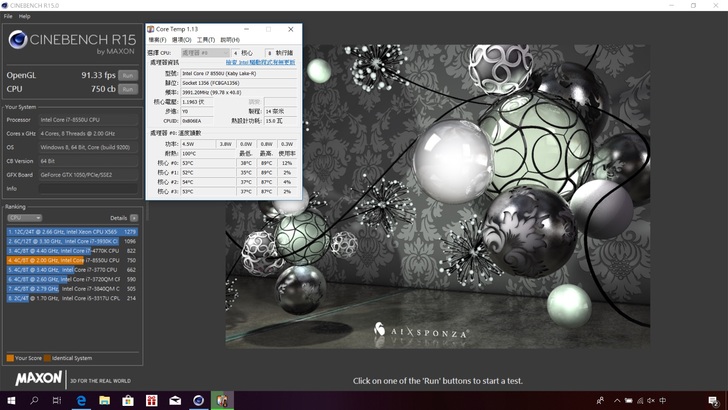This screenshot has width=728, height=410.
Task: Open Task View from the taskbar
Action: pos(58,400)
